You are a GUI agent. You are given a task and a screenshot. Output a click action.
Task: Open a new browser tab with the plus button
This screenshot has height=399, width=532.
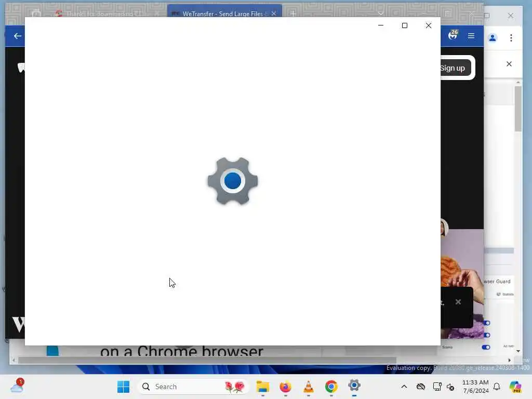click(293, 14)
